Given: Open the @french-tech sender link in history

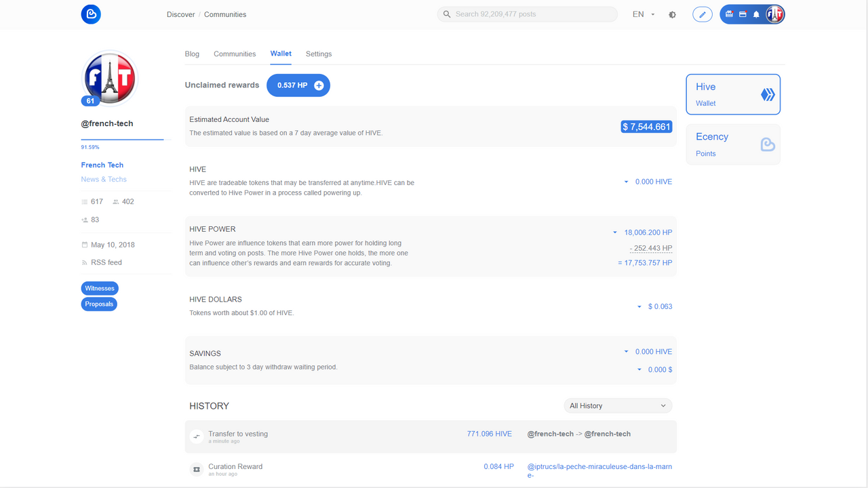Looking at the screenshot, I should coord(551,434).
